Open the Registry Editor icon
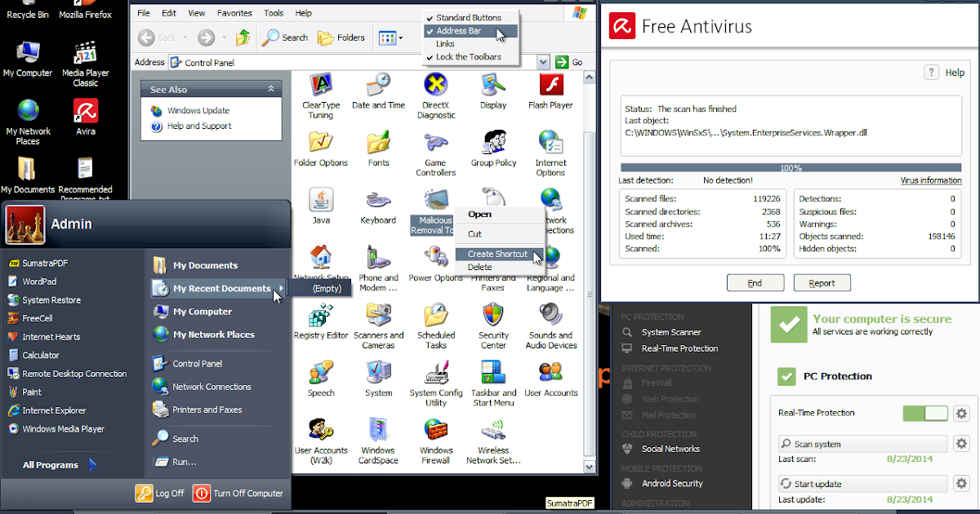 (321, 321)
